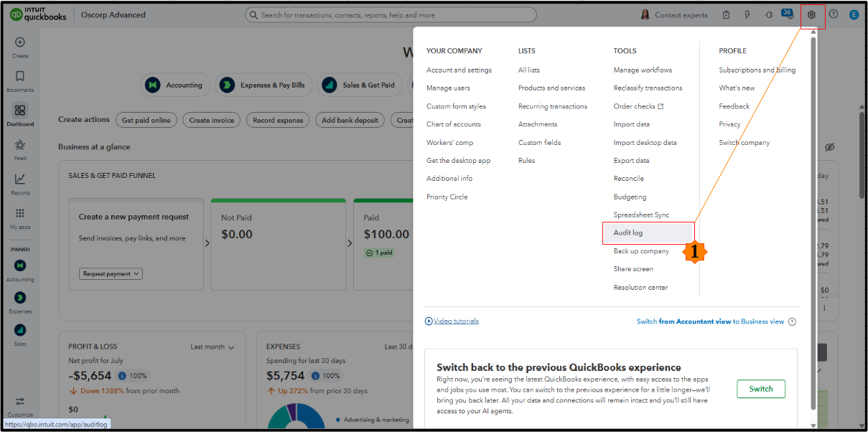Click arrow after Not Paid card

click(x=350, y=244)
